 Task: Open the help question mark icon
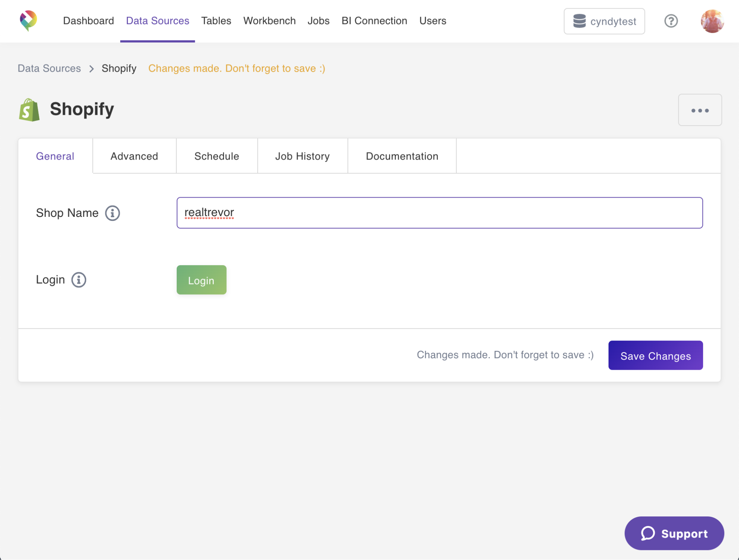(671, 21)
